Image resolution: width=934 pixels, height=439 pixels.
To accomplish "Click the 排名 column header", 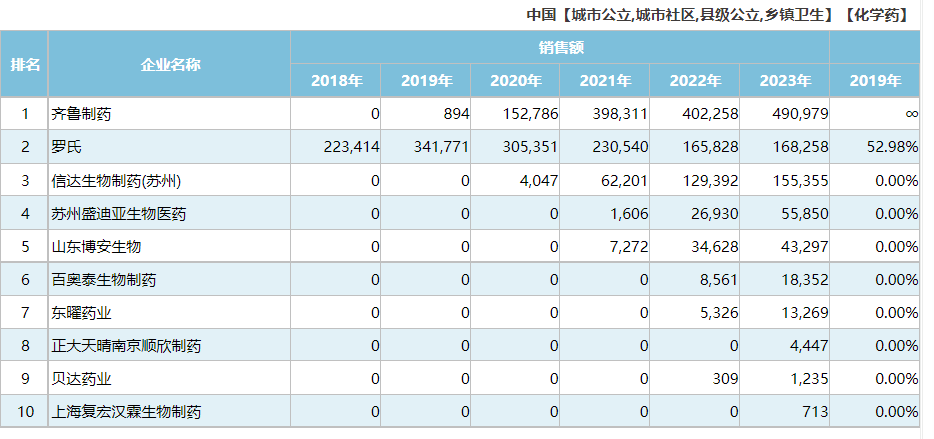I will coord(25,64).
